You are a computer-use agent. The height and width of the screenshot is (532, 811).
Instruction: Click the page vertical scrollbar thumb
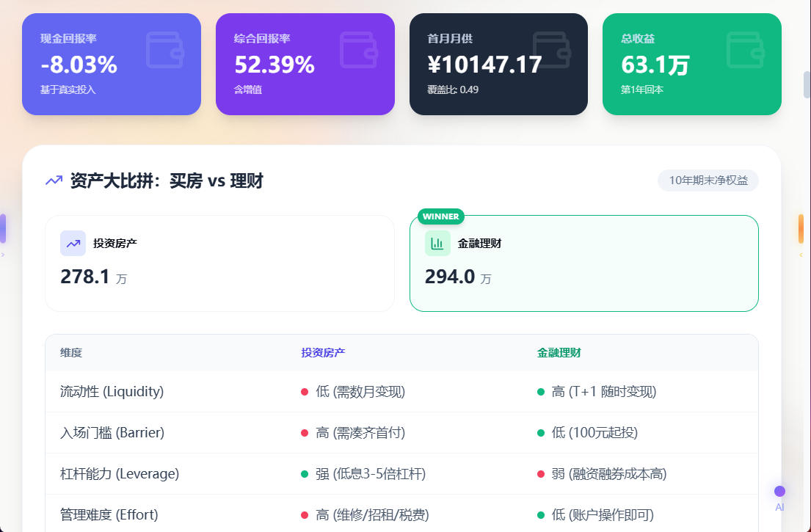(807, 84)
